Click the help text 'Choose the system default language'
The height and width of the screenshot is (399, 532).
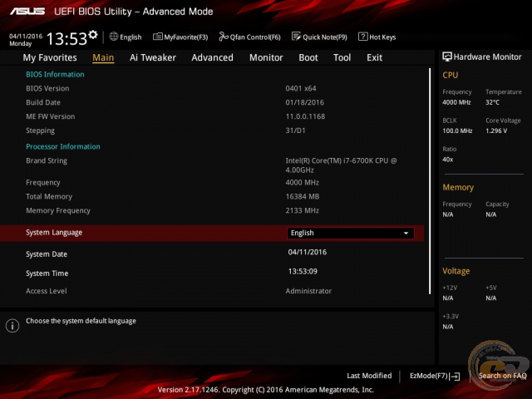(x=81, y=321)
